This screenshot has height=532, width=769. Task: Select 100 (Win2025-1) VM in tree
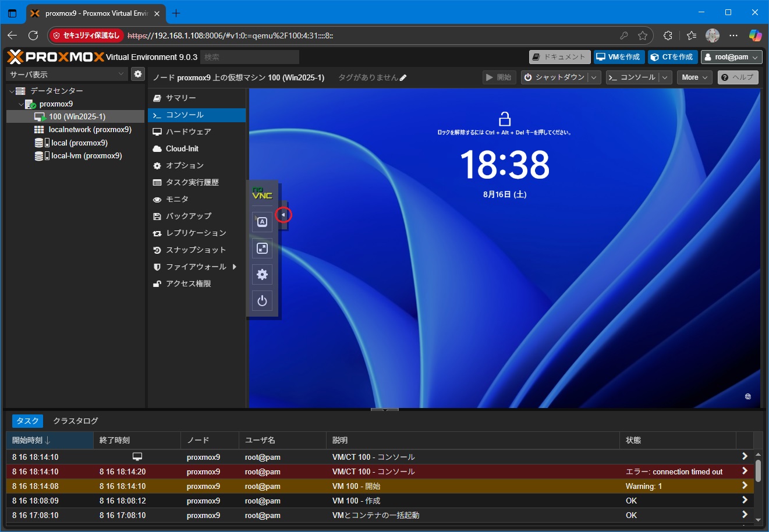point(75,116)
